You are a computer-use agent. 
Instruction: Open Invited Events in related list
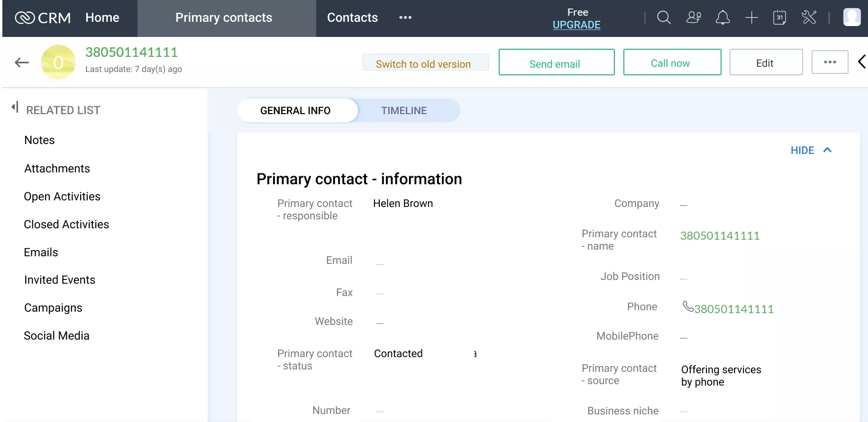coord(60,280)
